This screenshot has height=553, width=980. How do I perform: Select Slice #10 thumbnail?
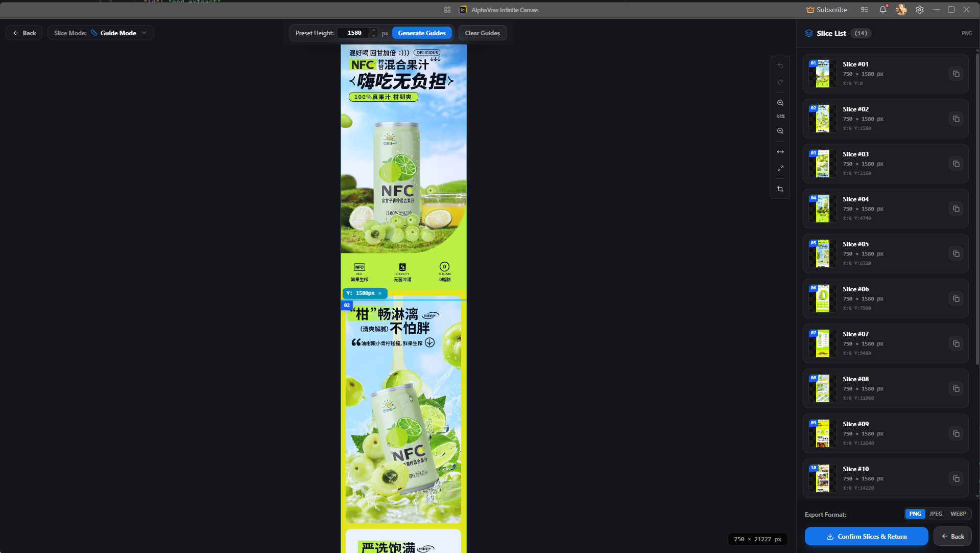point(822,478)
